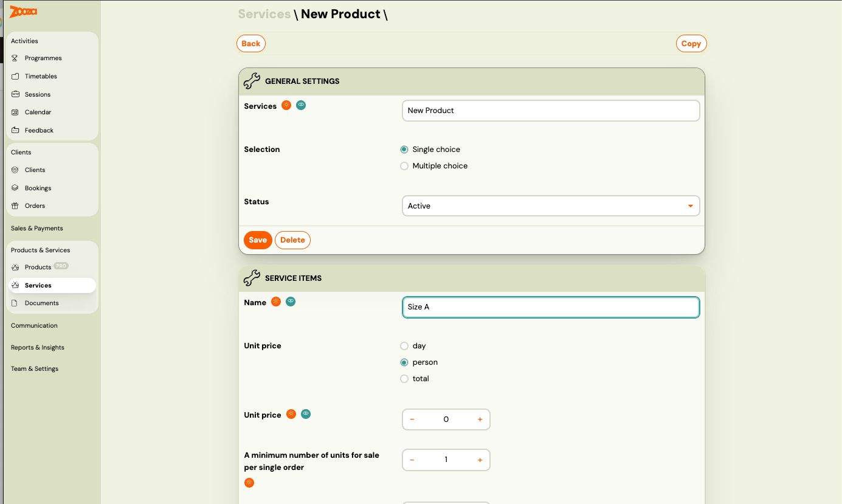Open the Sessions page
This screenshot has width=842, height=504.
pyautogui.click(x=38, y=94)
